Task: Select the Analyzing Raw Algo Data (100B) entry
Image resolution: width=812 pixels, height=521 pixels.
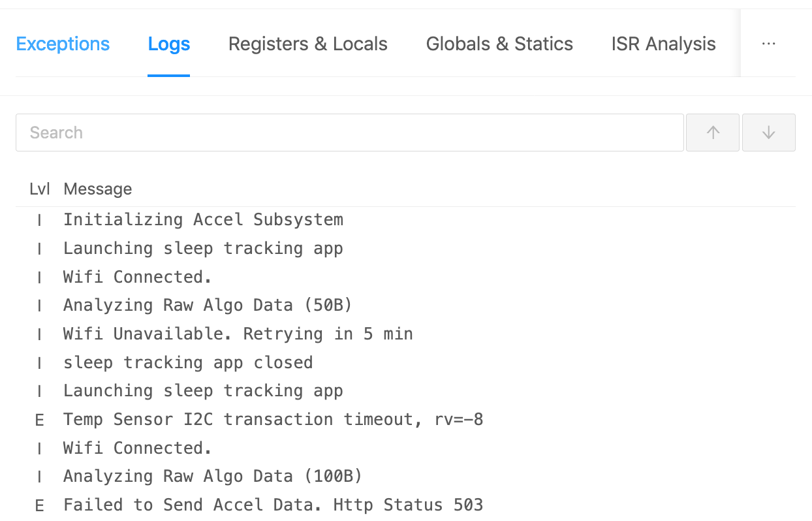Action: [x=213, y=477]
